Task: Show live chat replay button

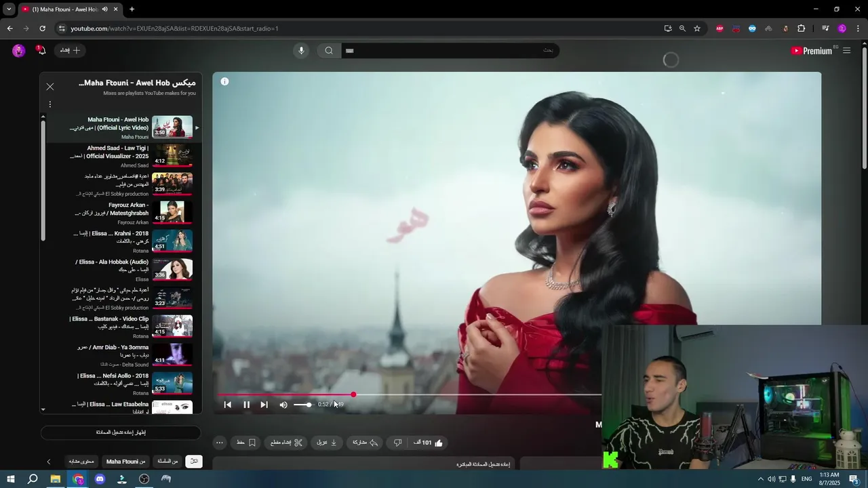Action: (x=121, y=432)
